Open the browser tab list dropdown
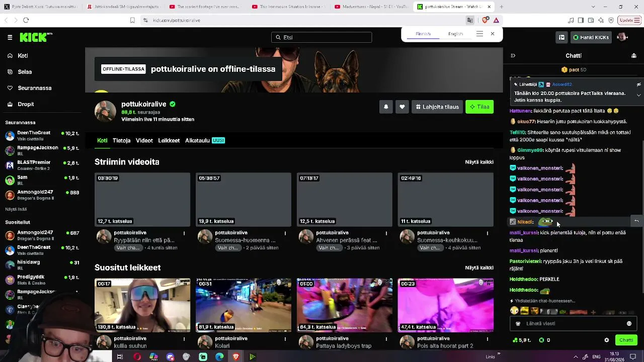The image size is (644, 362). pos(593,7)
